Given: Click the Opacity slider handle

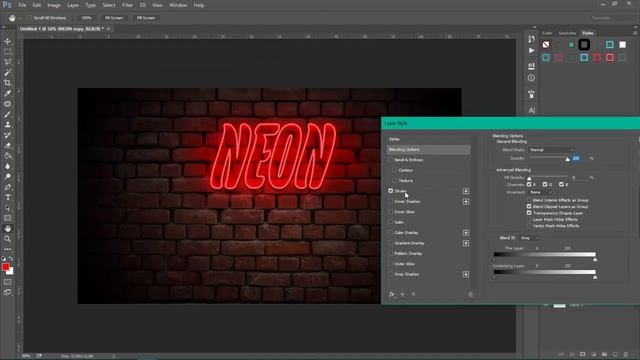Looking at the screenshot, I should (567, 159).
